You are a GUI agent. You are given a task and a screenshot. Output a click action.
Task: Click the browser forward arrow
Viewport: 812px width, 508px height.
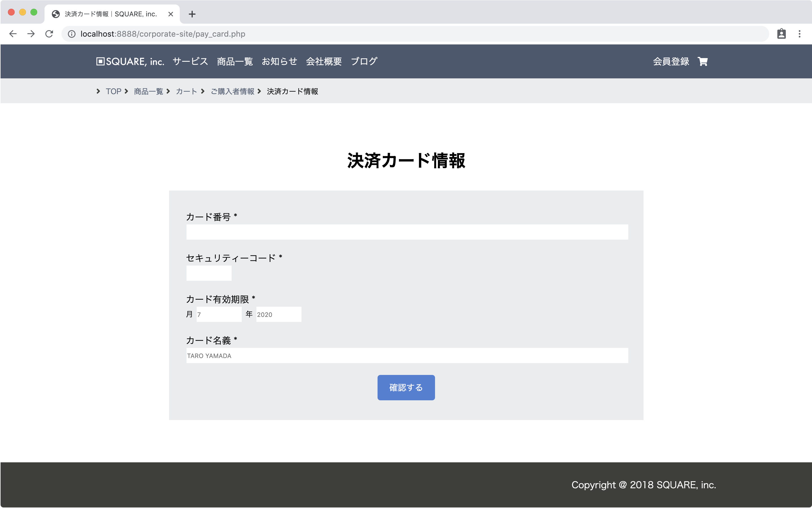pos(31,34)
